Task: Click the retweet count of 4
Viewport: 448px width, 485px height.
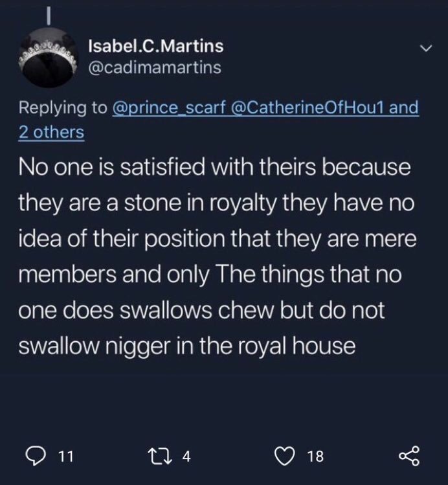Action: [x=185, y=457]
